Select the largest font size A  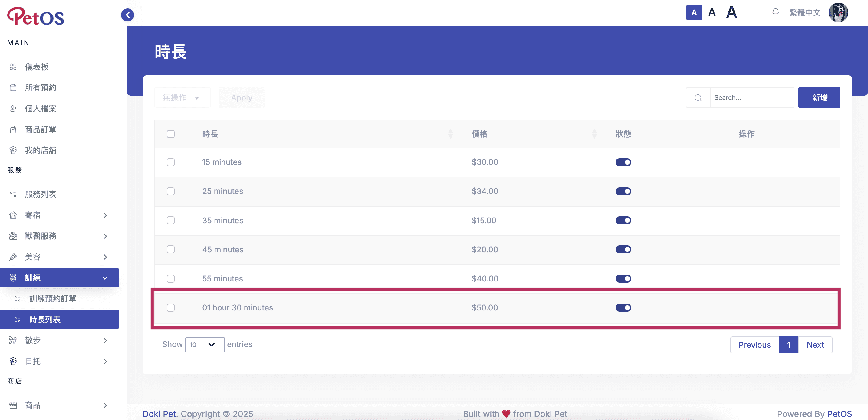point(732,13)
